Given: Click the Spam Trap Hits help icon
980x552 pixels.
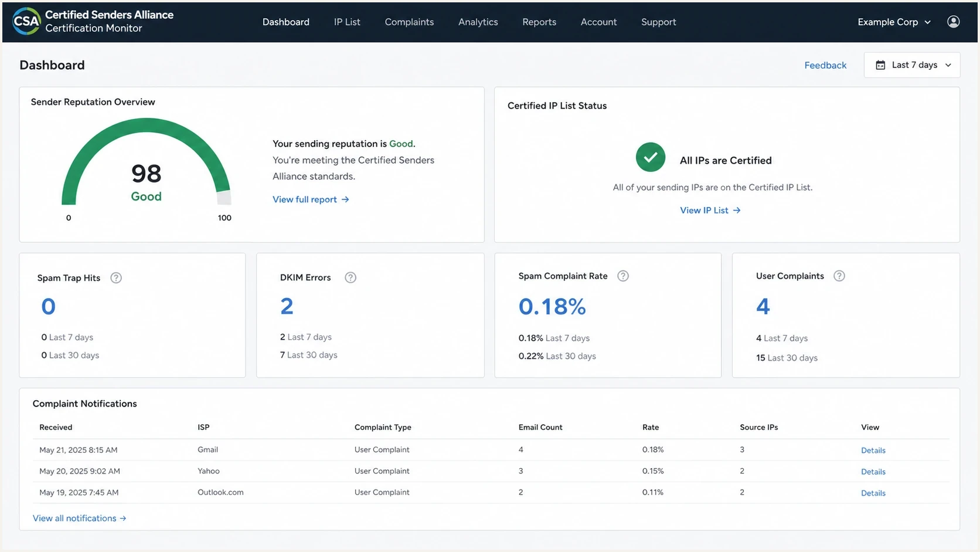Looking at the screenshot, I should coord(116,278).
